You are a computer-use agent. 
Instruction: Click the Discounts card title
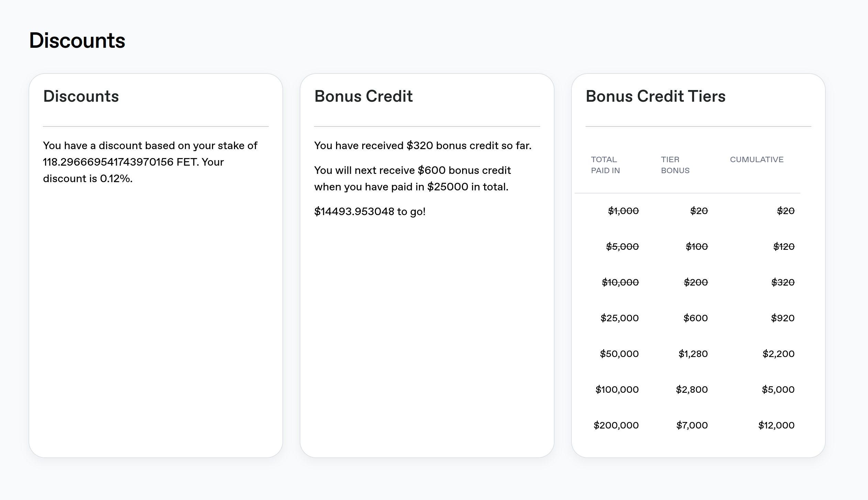[x=81, y=96]
